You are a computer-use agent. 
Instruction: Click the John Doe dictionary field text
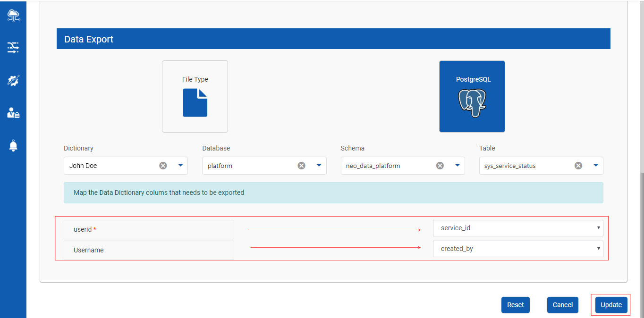(x=83, y=166)
